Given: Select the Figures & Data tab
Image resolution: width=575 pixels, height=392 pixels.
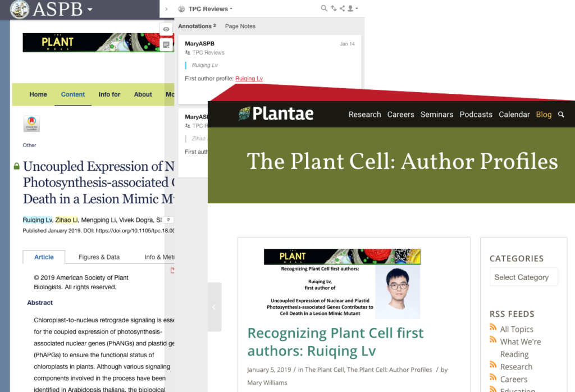Looking at the screenshot, I should 99,257.
